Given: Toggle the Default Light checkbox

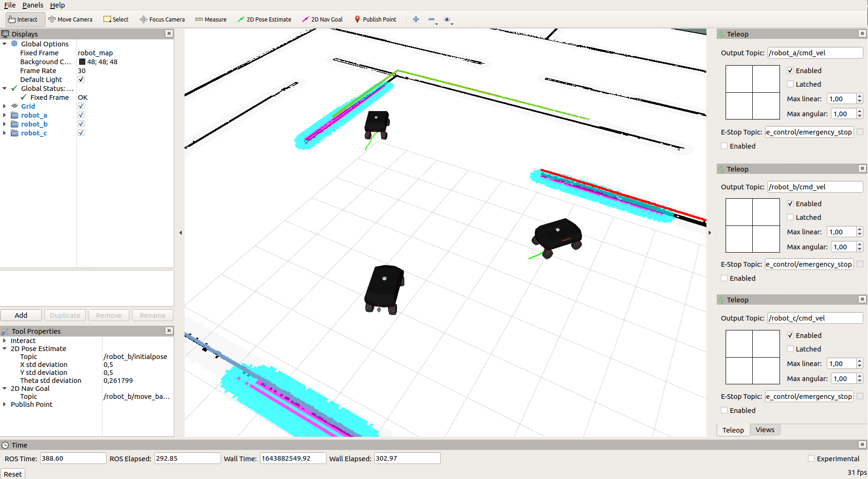Looking at the screenshot, I should (x=81, y=79).
